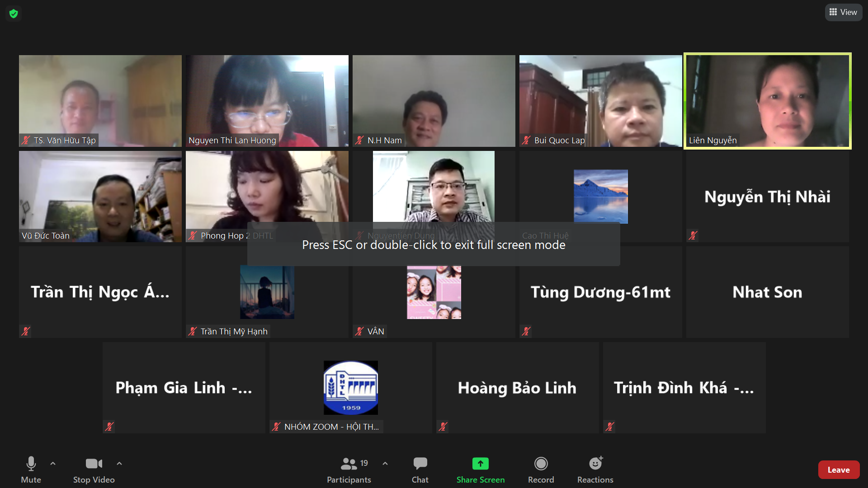Click the Nhat Son participant tile
868x488 pixels.
pyautogui.click(x=767, y=292)
